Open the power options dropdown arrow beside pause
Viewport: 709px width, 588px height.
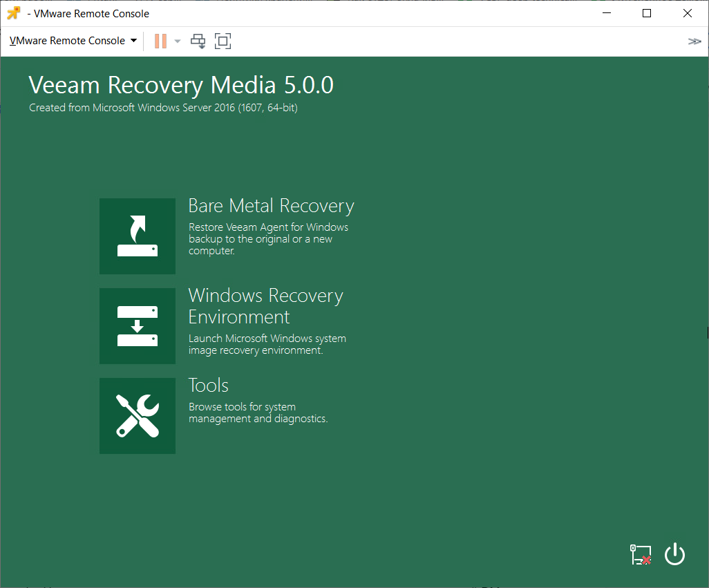(177, 41)
